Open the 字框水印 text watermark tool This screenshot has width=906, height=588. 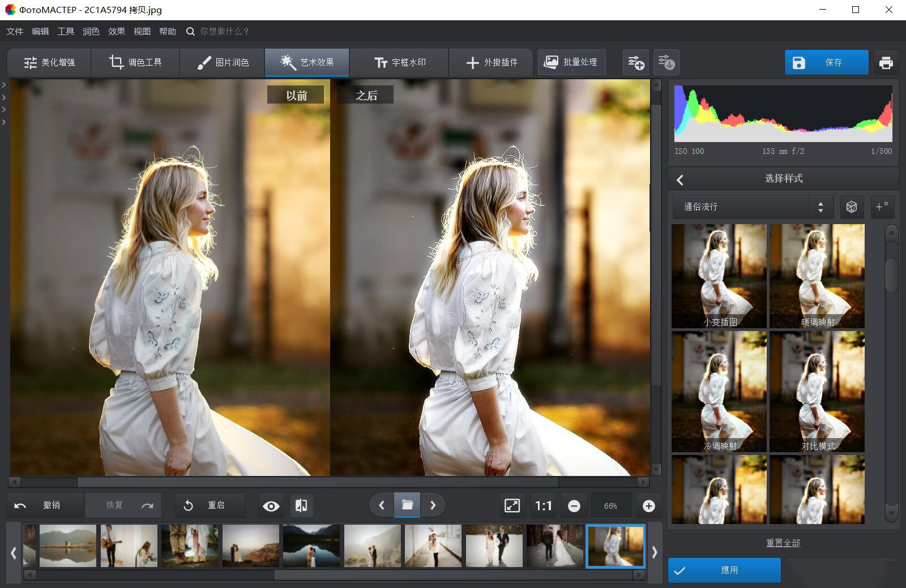pos(399,62)
